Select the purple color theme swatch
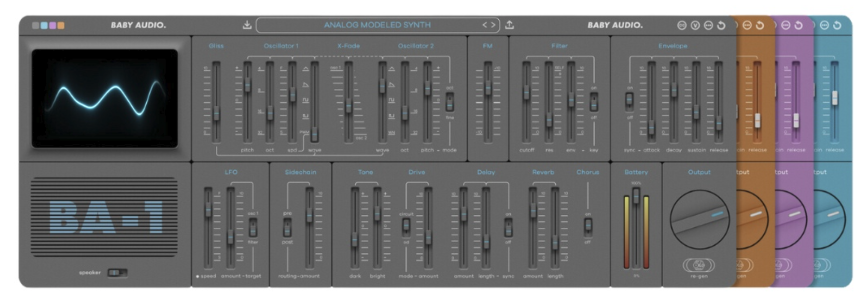 tap(52, 25)
